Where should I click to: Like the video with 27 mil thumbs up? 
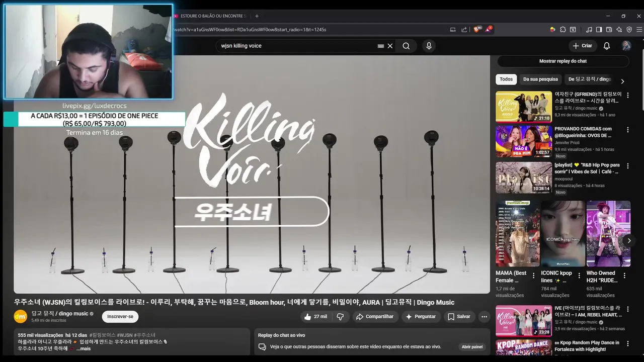pyautogui.click(x=315, y=317)
